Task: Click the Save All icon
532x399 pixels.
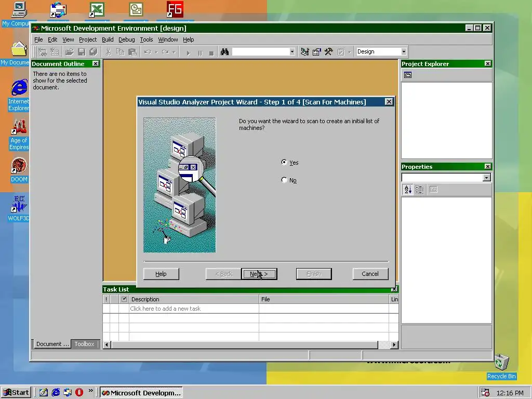Action: [94, 52]
